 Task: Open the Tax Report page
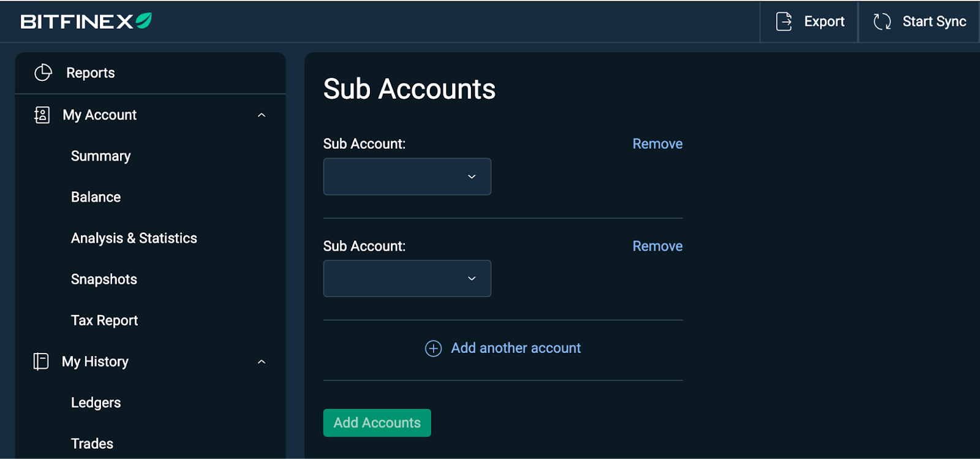coord(105,320)
